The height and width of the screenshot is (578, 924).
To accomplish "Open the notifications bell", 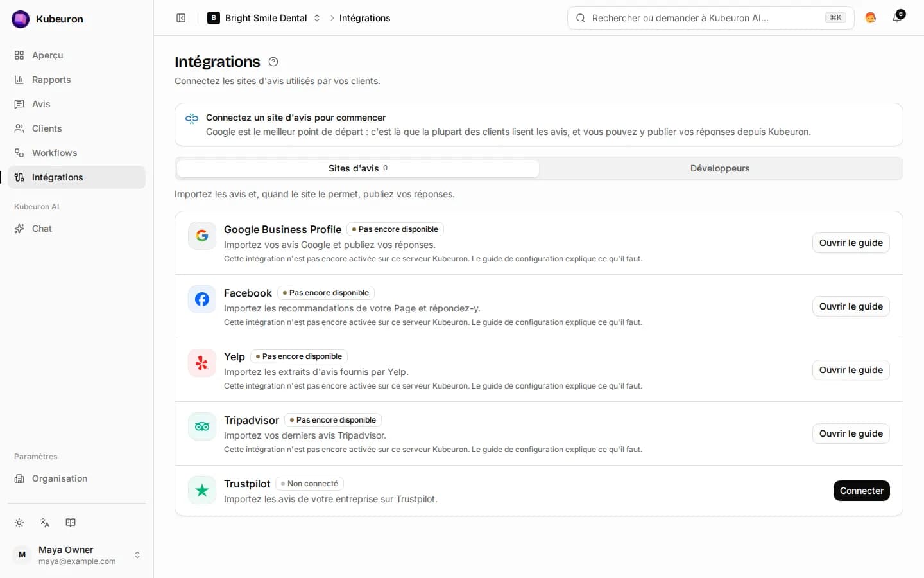I will 897,18.
